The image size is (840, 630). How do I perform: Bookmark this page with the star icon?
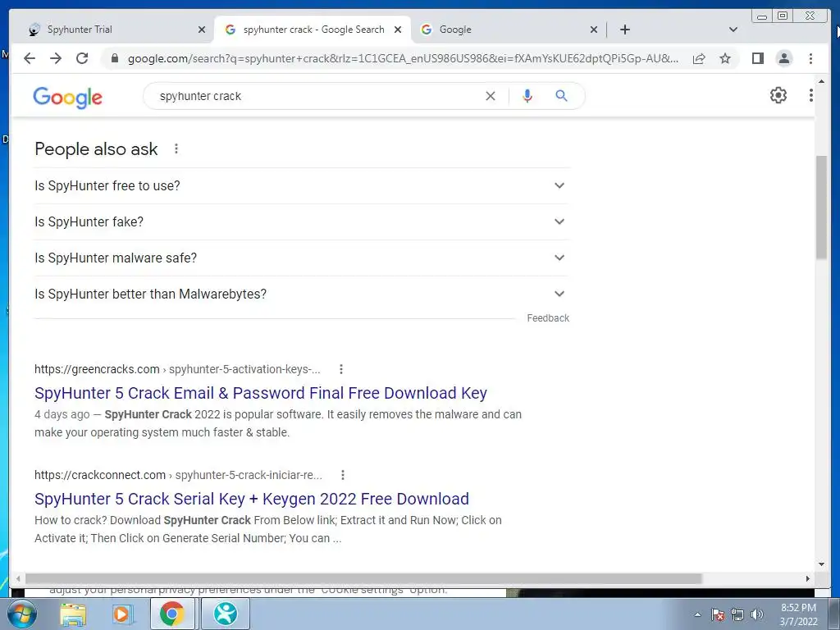tap(725, 58)
